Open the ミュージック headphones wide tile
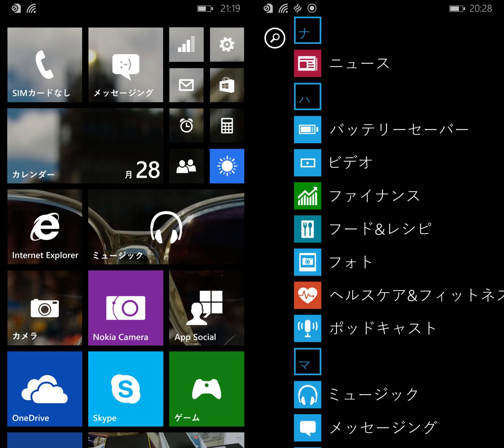 tap(166, 227)
